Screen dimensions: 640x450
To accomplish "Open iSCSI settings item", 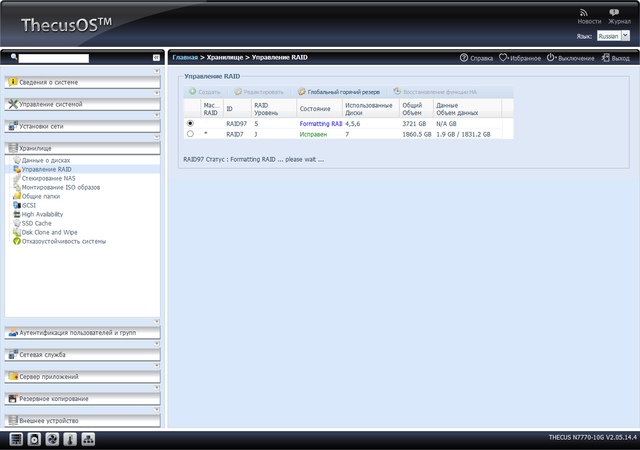I will (29, 205).
